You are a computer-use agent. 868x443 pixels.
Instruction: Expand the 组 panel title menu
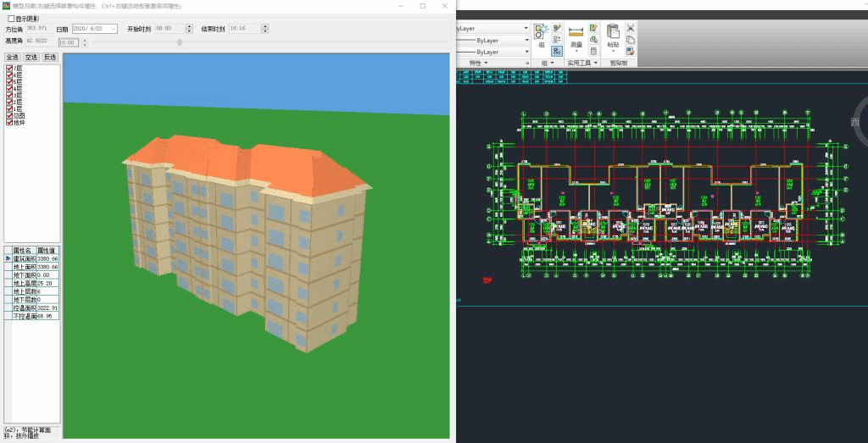[x=552, y=63]
